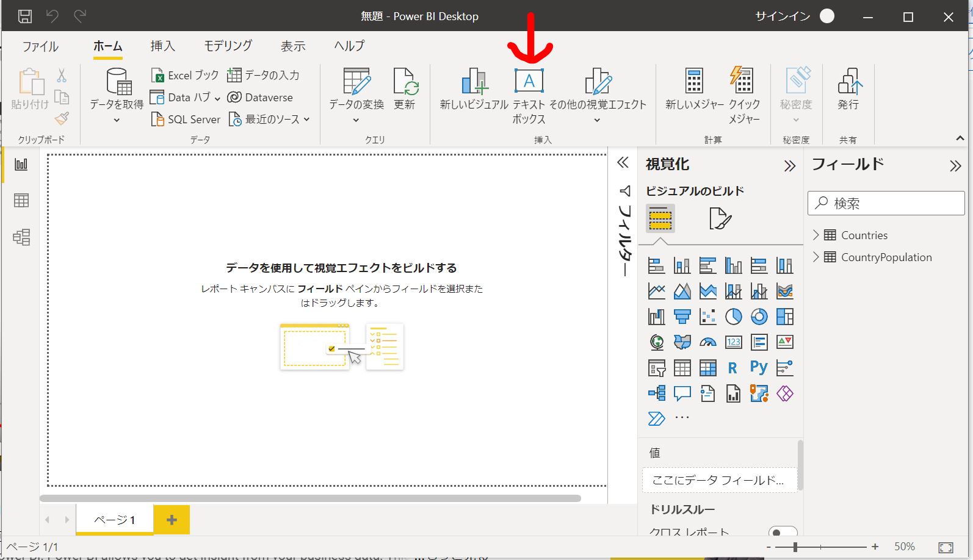Collapse the フィールド pane
The image size is (973, 560).
pyautogui.click(x=955, y=166)
